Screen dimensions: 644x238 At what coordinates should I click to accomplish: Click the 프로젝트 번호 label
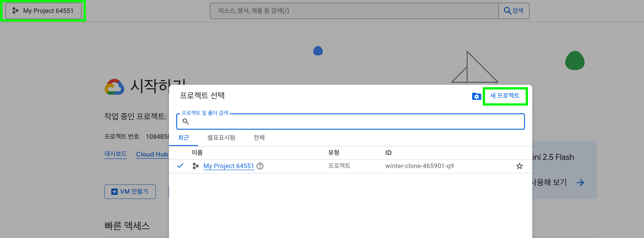click(x=122, y=136)
